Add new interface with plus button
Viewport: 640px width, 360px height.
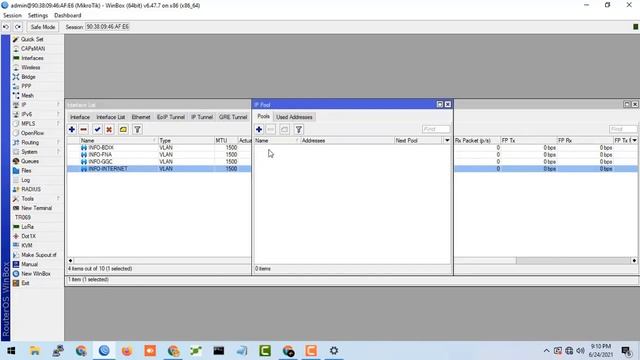tap(71, 129)
